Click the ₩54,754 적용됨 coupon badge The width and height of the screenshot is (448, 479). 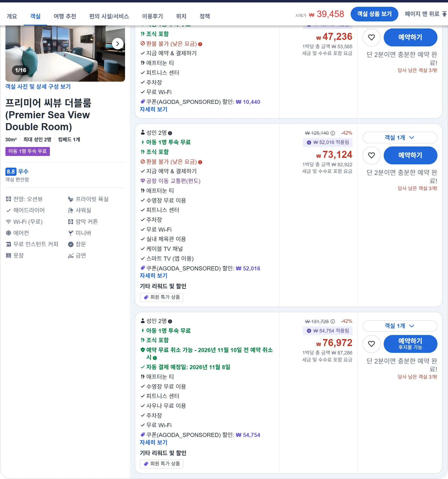pos(328,331)
